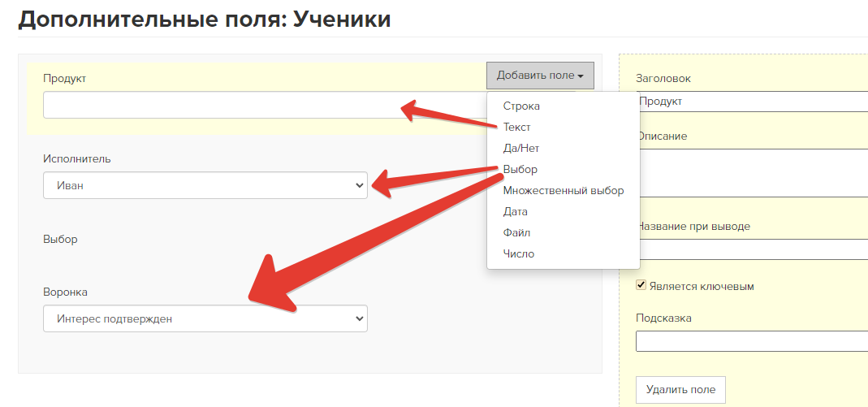Screen dimensions: 868x407
Task: Click the Воронка field label
Action: pos(65,292)
